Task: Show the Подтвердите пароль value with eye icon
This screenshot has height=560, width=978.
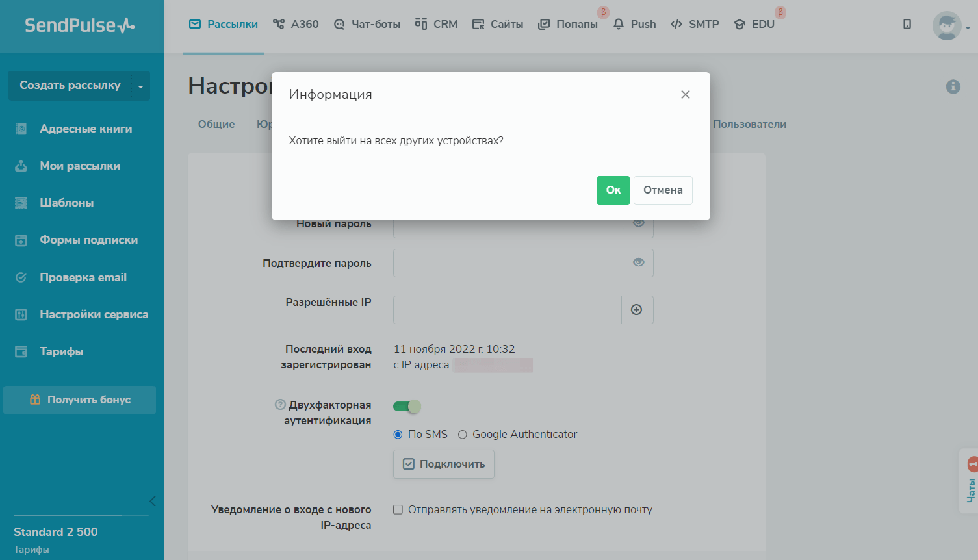Action: (x=639, y=263)
